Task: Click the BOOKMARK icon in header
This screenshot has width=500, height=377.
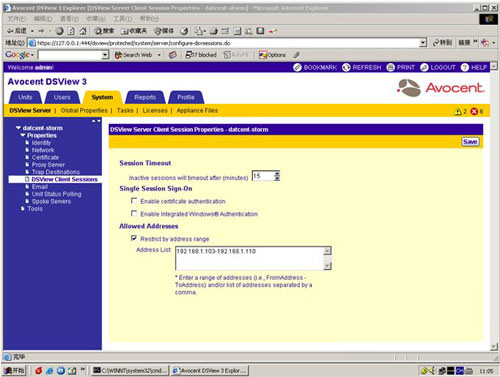Action: [297, 67]
